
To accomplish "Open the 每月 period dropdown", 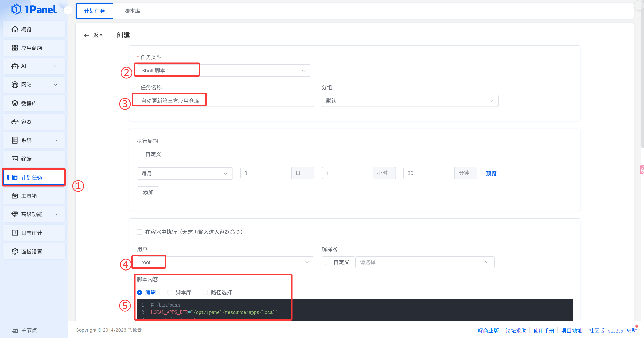I will pos(185,173).
